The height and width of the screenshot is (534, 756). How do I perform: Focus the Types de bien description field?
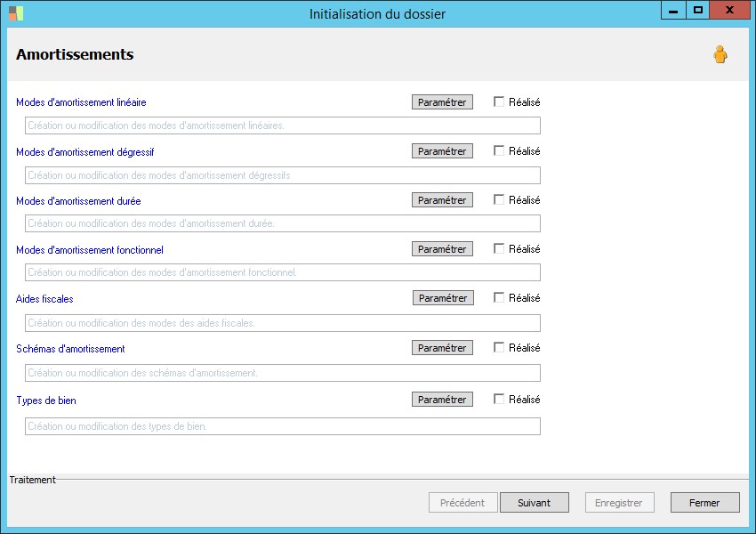point(283,426)
